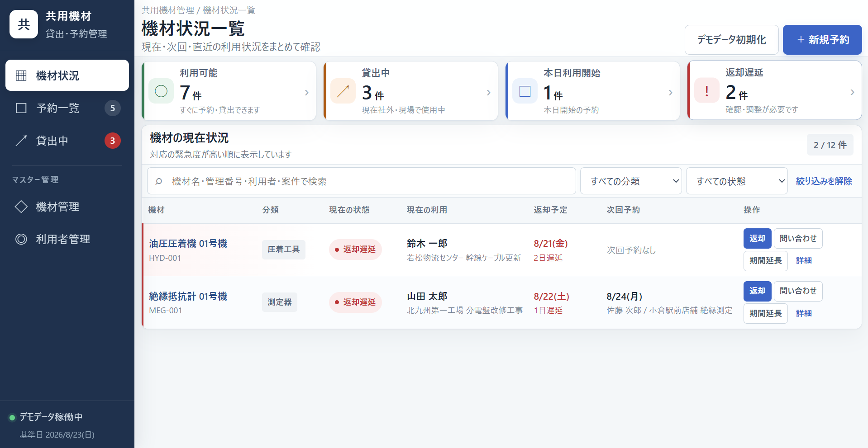Click the 8/21(金) return date
Viewport: 868px width, 448px height.
pyautogui.click(x=550, y=243)
